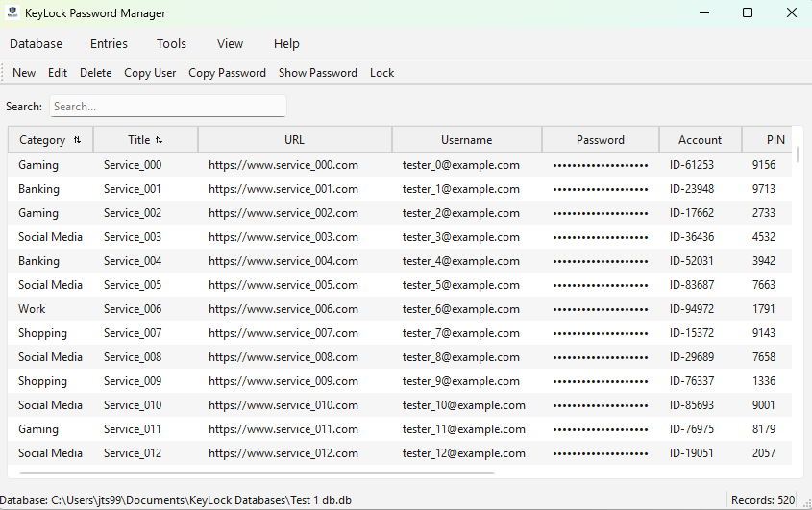Click the KeyLock app icon in title bar

[12, 13]
